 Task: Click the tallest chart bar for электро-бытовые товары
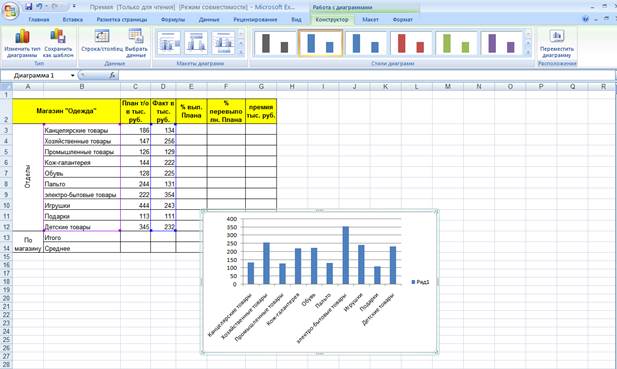[x=345, y=255]
